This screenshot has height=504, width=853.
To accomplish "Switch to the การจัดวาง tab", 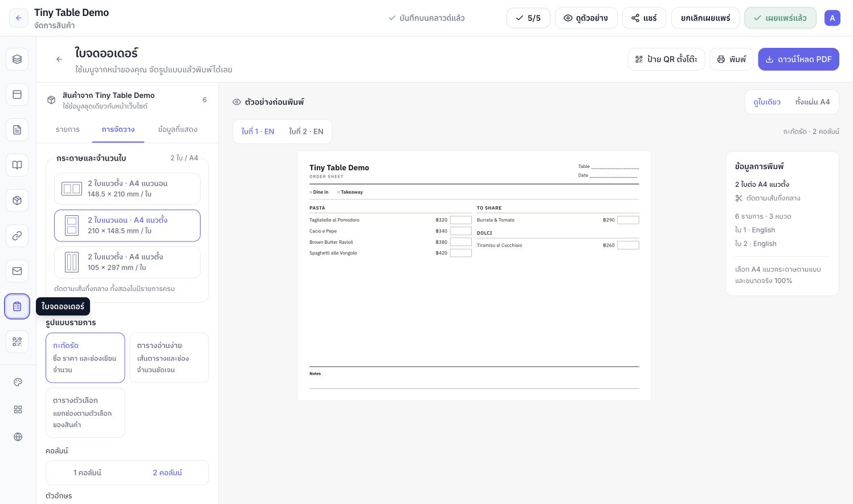I will click(x=119, y=130).
